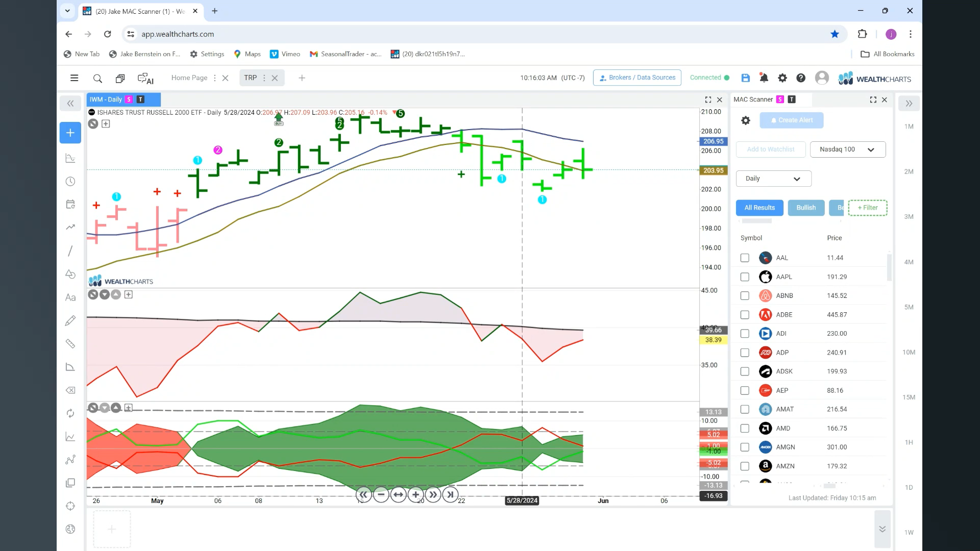Select the Aa text tool
The image size is (980, 551).
point(70,297)
